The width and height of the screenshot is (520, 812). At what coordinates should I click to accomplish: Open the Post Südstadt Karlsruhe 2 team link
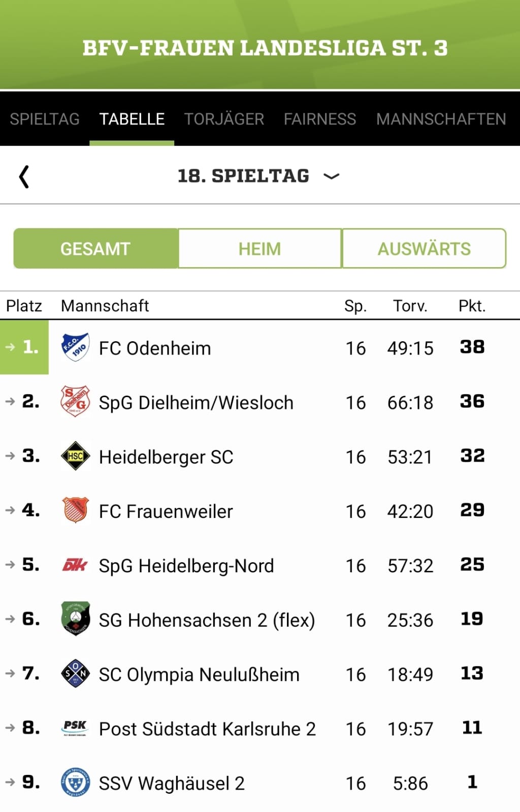[207, 729]
